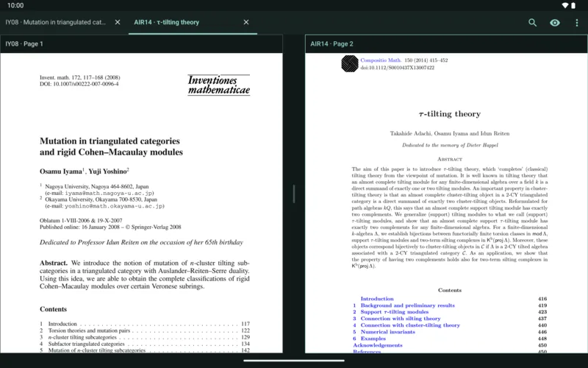This screenshot has width=588, height=368.
Task: Click the IY08 · Page 1 pane header
Action: 141,44
